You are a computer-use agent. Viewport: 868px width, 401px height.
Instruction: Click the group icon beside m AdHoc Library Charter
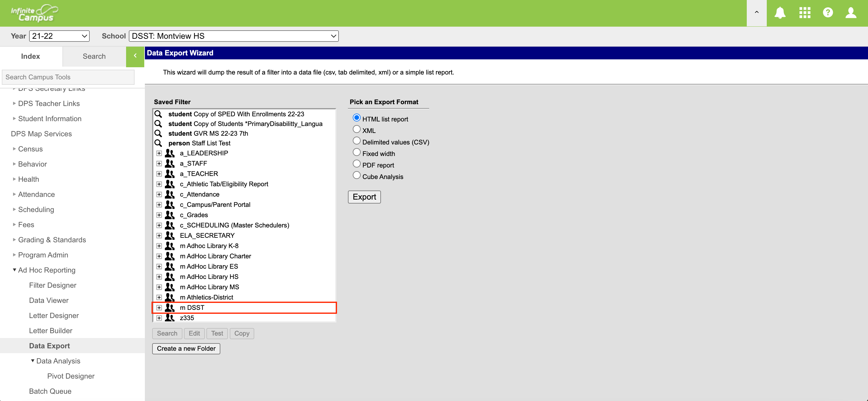[x=170, y=256]
